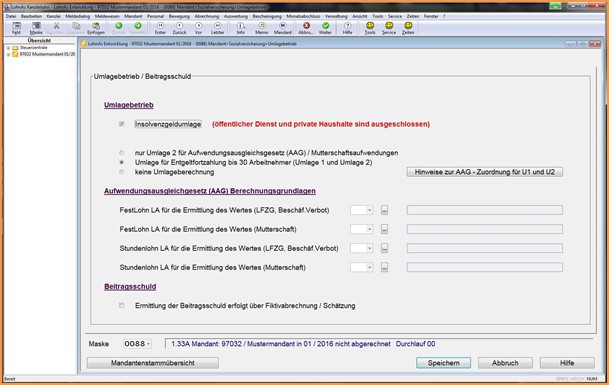The image size is (609, 385).
Task: Click the Service smiley toolbar icon
Action: pos(389,28)
